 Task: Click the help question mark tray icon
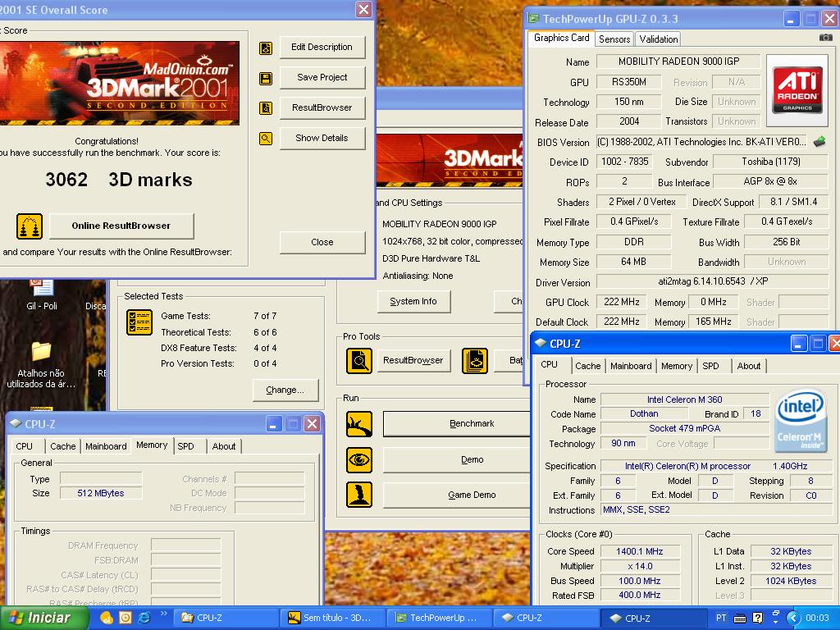(x=757, y=618)
